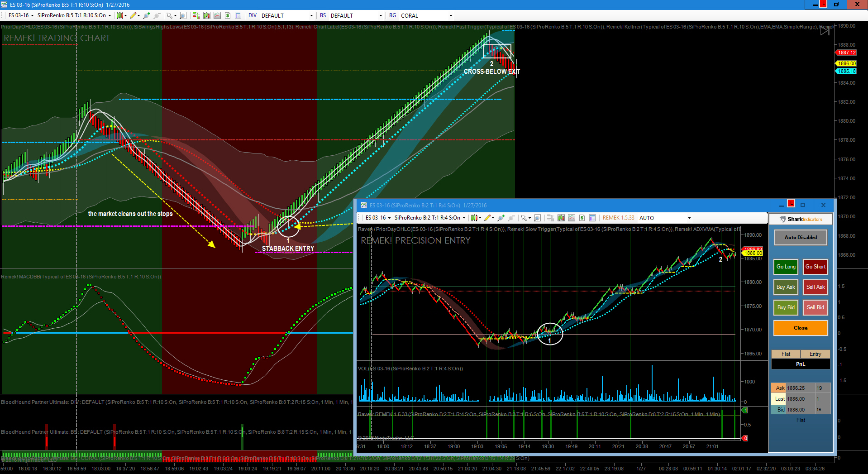Click scroll-to-latest arrow at main chart corner
The height and width of the screenshot is (474, 868).
[x=825, y=31]
